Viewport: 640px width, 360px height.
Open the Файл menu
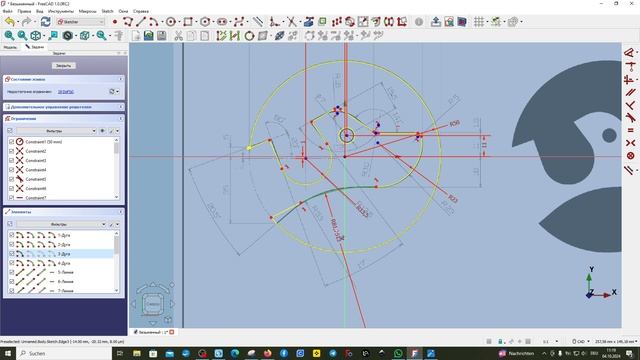7,11
